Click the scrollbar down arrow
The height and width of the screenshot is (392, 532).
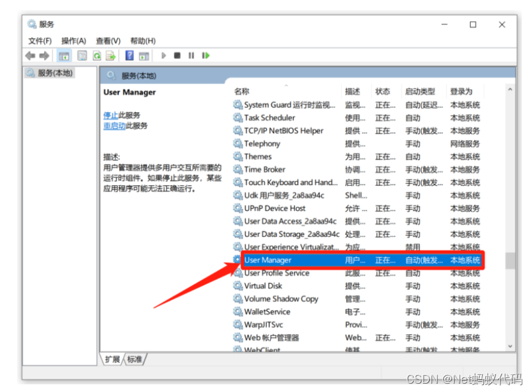pyautogui.click(x=510, y=346)
